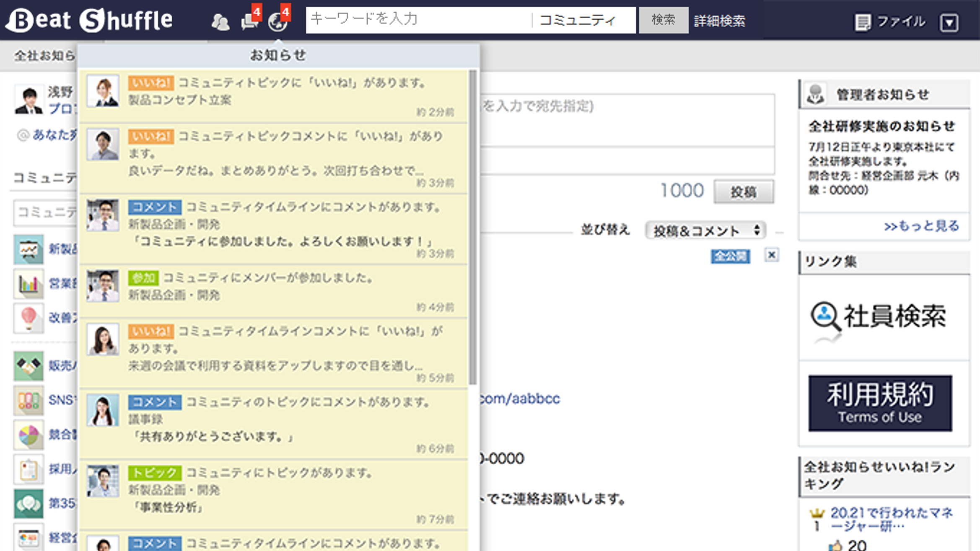Dismiss post with the x button

click(x=771, y=255)
